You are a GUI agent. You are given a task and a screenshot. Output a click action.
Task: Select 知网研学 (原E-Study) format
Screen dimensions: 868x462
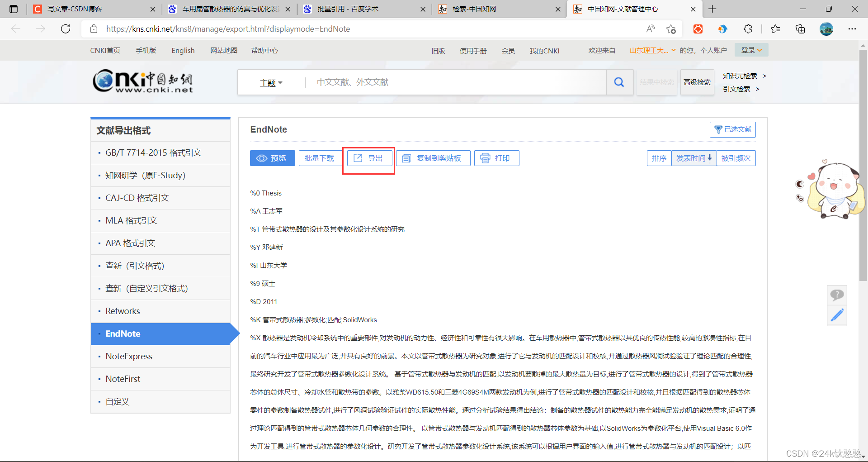click(x=160, y=175)
